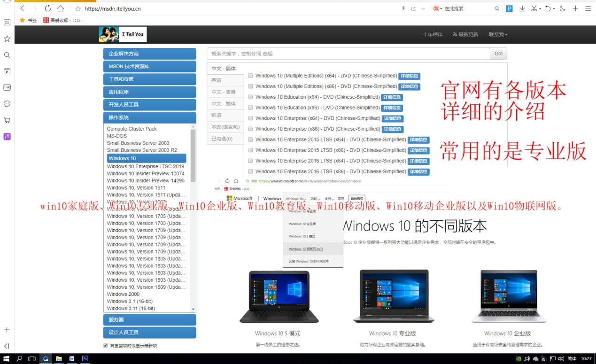Click the download manager arrow icon
This screenshot has width=596, height=364.
coord(522,8)
